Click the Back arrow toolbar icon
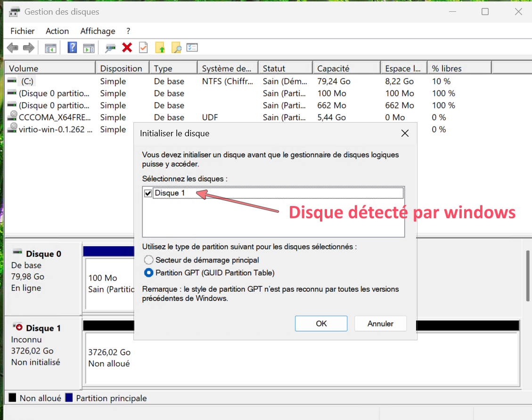Screen dimensions: 532x420 point(13,48)
